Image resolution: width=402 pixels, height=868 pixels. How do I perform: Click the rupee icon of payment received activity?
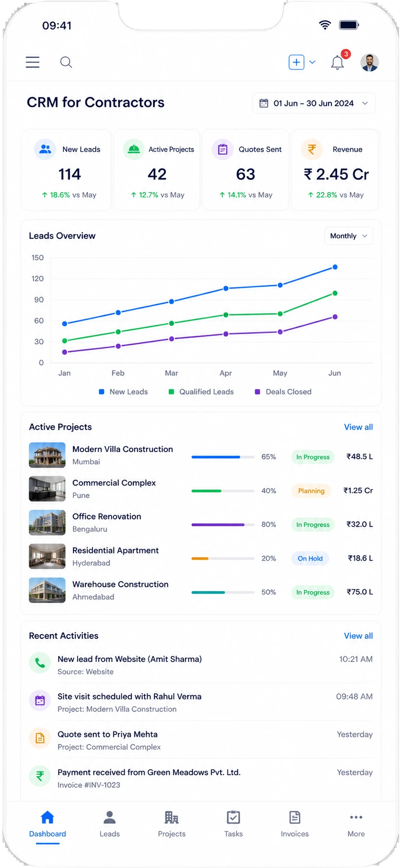coord(40,776)
